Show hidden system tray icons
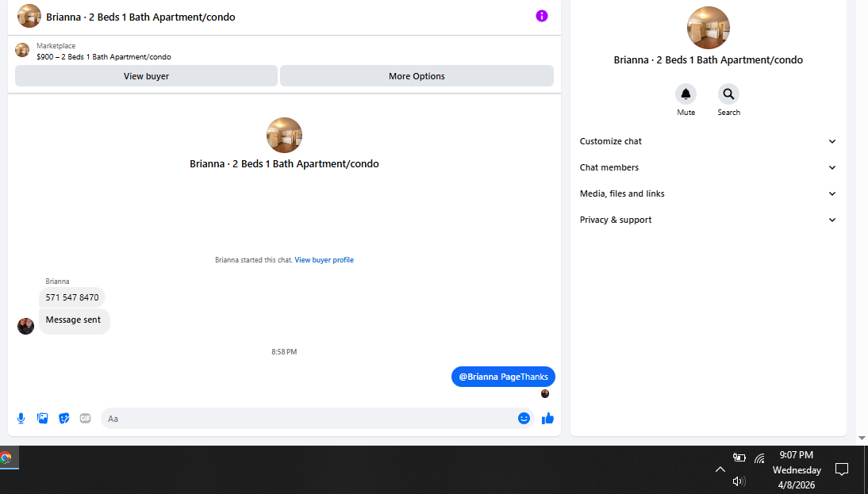The width and height of the screenshot is (868, 494). pos(720,469)
